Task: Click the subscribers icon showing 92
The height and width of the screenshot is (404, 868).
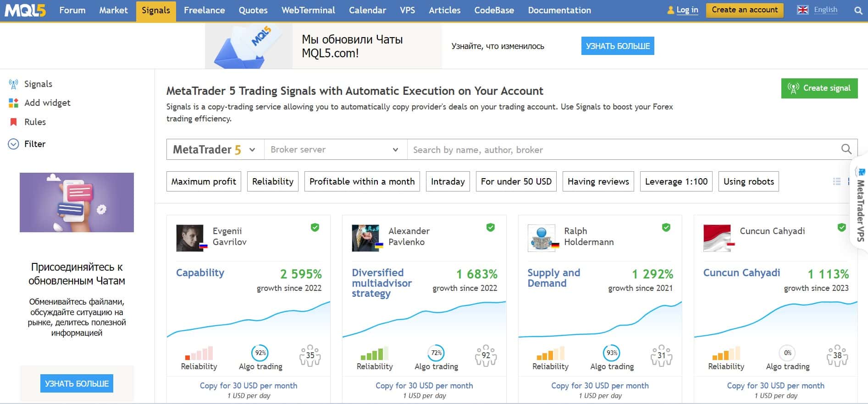Action: click(486, 355)
